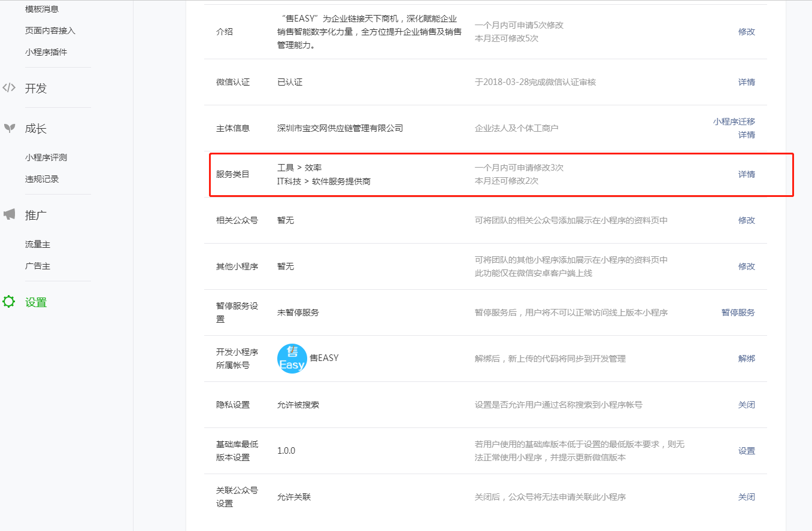Click IT科技 > 软件服务提供商 text
This screenshot has width=812, height=531.
point(324,181)
